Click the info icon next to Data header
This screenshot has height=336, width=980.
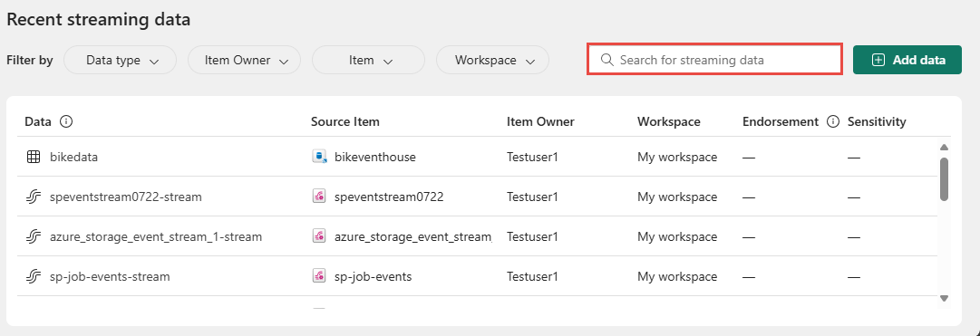(x=66, y=121)
